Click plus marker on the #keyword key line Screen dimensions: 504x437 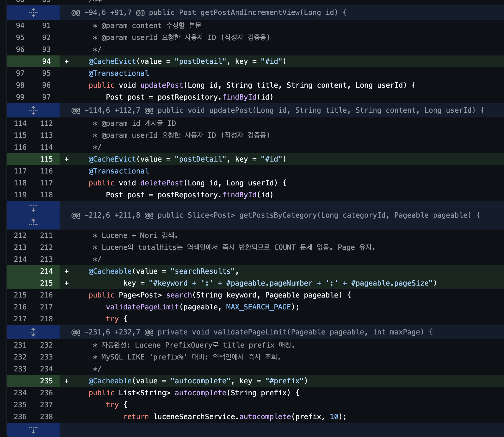pos(66,283)
